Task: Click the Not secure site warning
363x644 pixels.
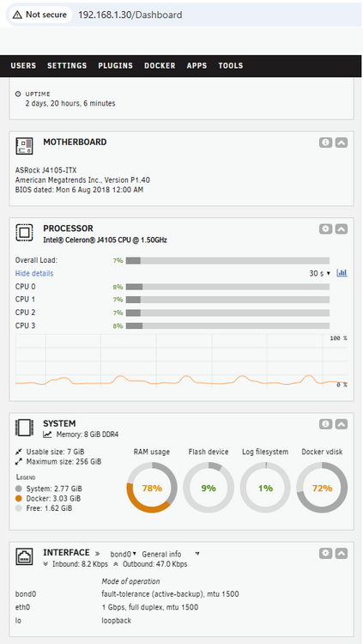Action: (39, 15)
